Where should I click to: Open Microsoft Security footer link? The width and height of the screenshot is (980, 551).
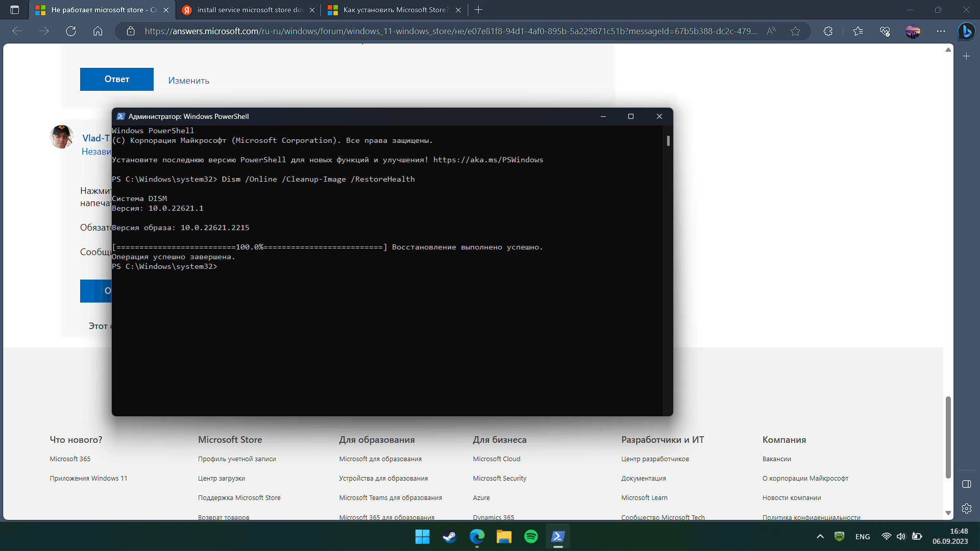point(500,478)
